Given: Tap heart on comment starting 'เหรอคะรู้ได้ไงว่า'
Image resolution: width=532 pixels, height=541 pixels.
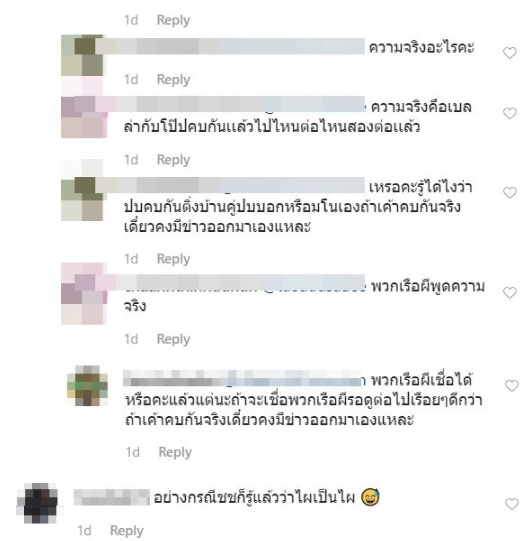Looking at the screenshot, I should point(510,193).
